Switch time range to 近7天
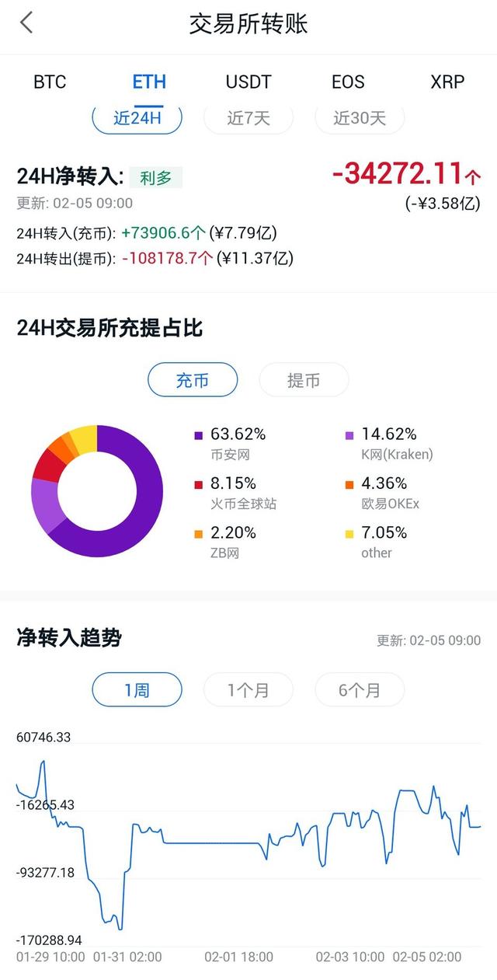 pos(248,118)
